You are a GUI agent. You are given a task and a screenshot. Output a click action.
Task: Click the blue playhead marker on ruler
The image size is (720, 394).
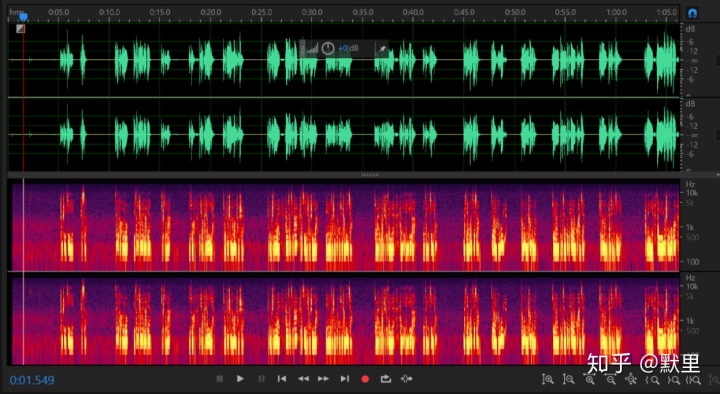[x=23, y=17]
